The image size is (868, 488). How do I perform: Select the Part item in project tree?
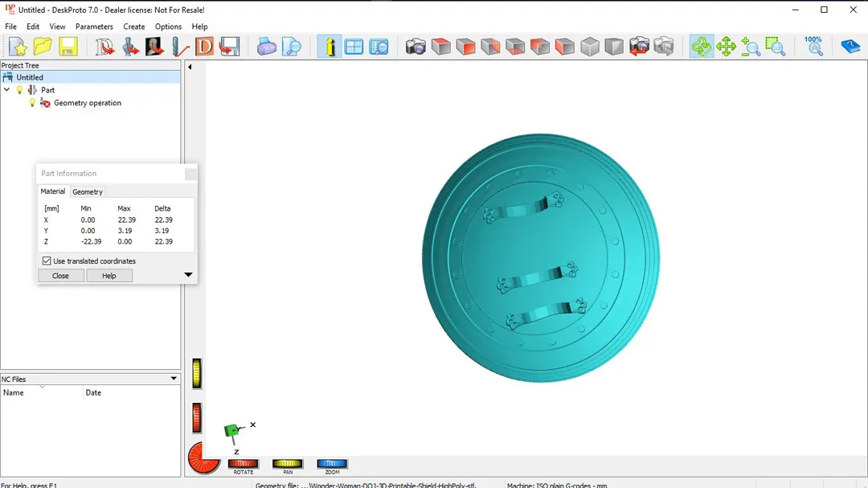tap(47, 90)
